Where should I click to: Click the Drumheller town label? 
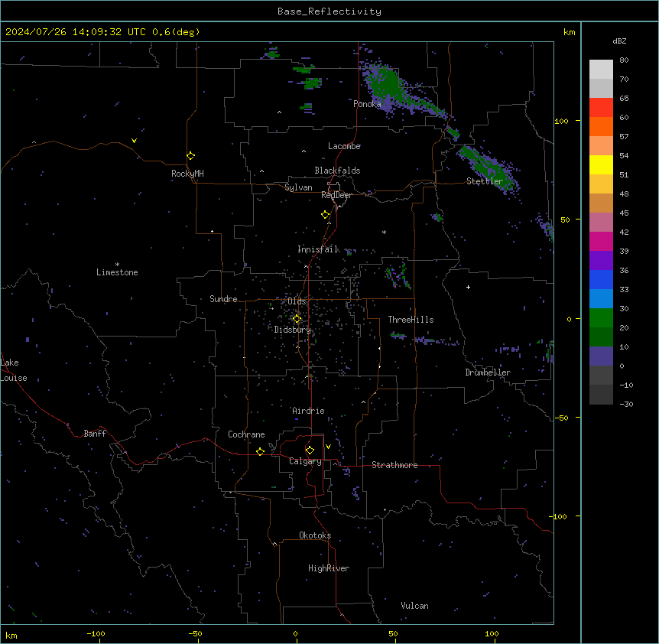tap(488, 372)
